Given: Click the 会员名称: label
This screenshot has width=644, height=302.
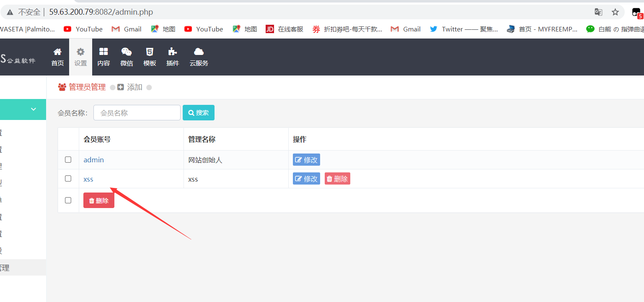Looking at the screenshot, I should [73, 113].
